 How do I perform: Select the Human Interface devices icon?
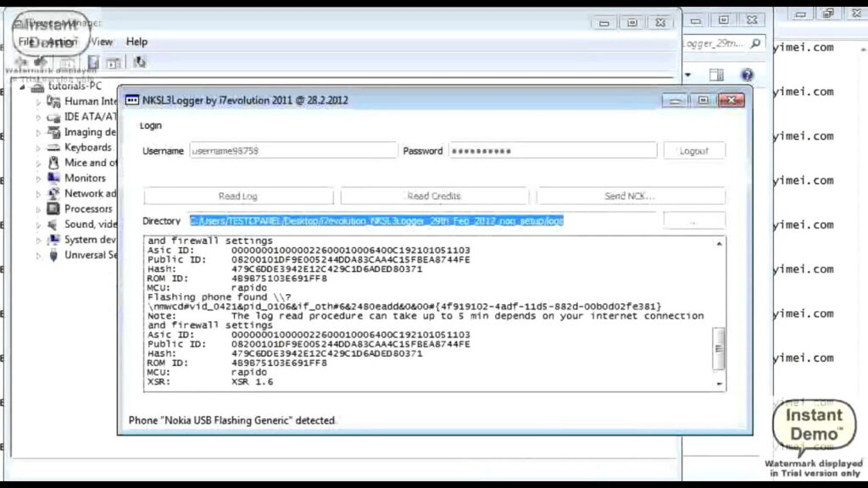[53, 101]
